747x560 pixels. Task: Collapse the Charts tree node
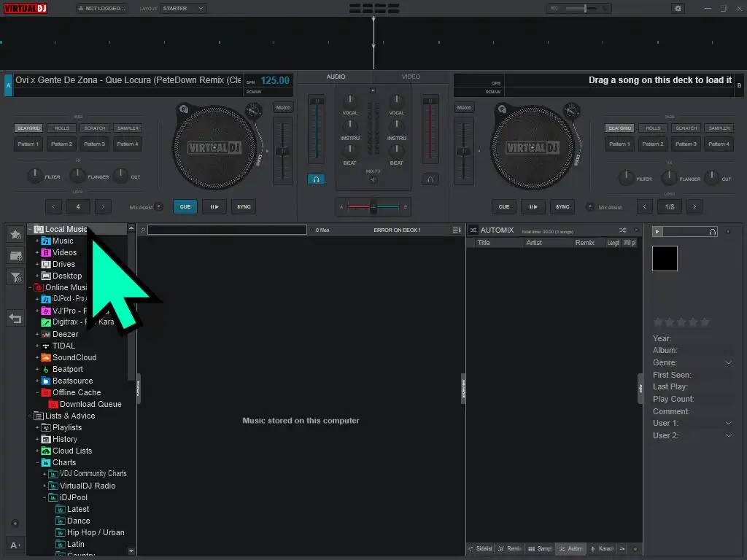(37, 463)
